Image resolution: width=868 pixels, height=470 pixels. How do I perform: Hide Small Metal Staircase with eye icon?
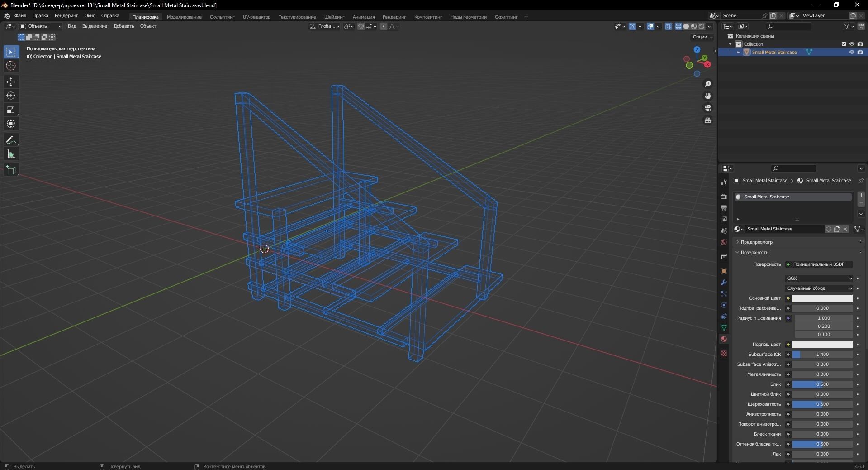point(852,52)
